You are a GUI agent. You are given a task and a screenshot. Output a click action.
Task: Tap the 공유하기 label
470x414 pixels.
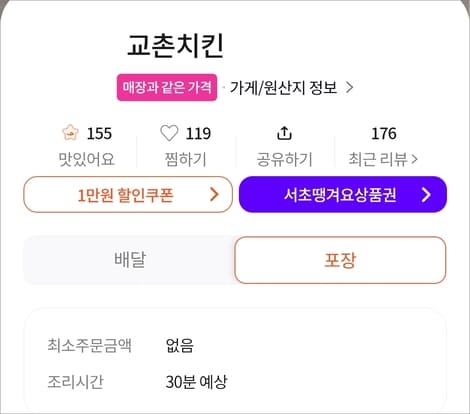pyautogui.click(x=284, y=159)
